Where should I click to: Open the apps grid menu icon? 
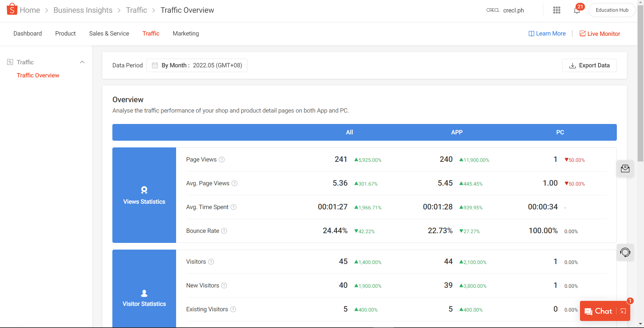(x=557, y=10)
